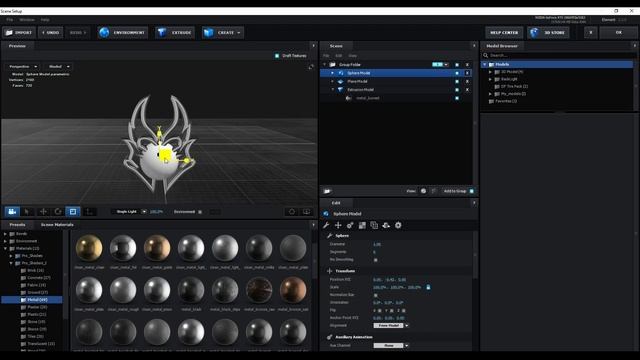Open the cloud arrow tab icon
Viewport: 640px width, 360px height.
(386, 225)
